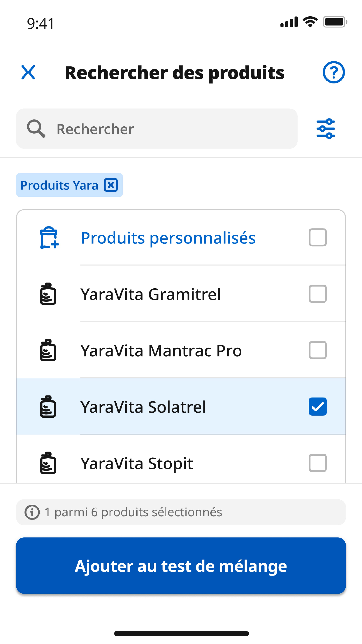This screenshot has height=644, width=362.
Task: Click the YaraVita Stopit jar icon
Action: 48,463
